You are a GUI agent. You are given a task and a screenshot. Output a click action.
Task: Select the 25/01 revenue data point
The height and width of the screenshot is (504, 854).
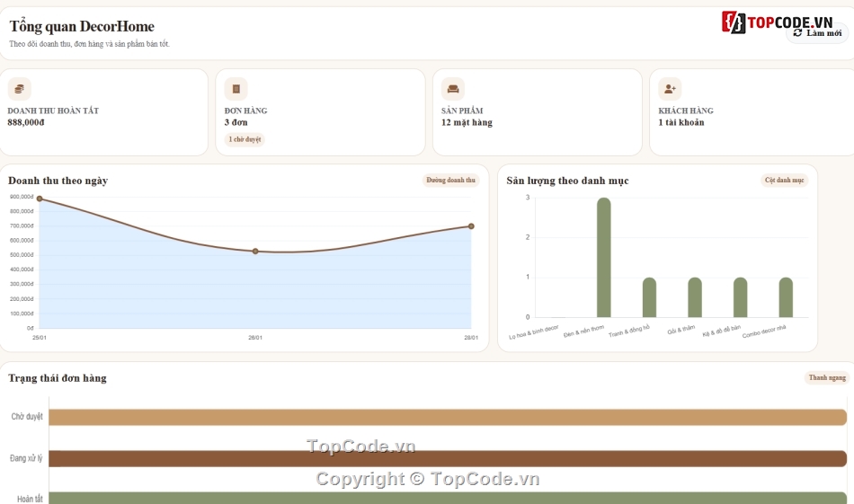pos(40,199)
